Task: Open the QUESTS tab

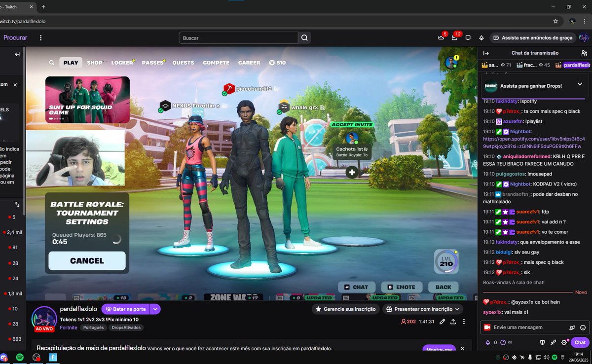Action: [x=183, y=63]
